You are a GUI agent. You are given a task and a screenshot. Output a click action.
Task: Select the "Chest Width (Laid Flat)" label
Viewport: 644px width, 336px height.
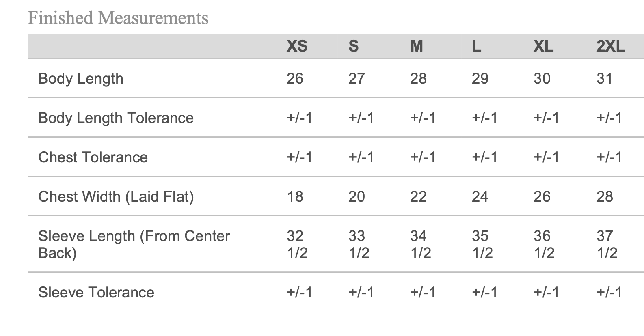point(116,196)
